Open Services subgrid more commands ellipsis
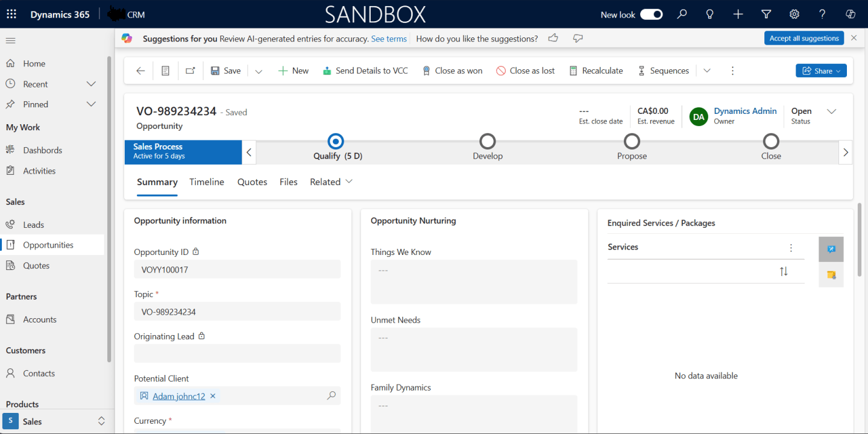Screen dimensions: 868x434 (x=791, y=248)
